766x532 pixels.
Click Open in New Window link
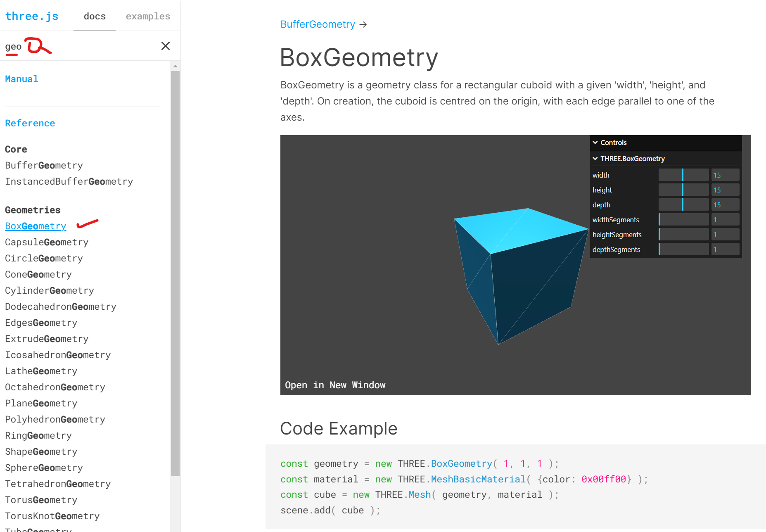point(335,385)
